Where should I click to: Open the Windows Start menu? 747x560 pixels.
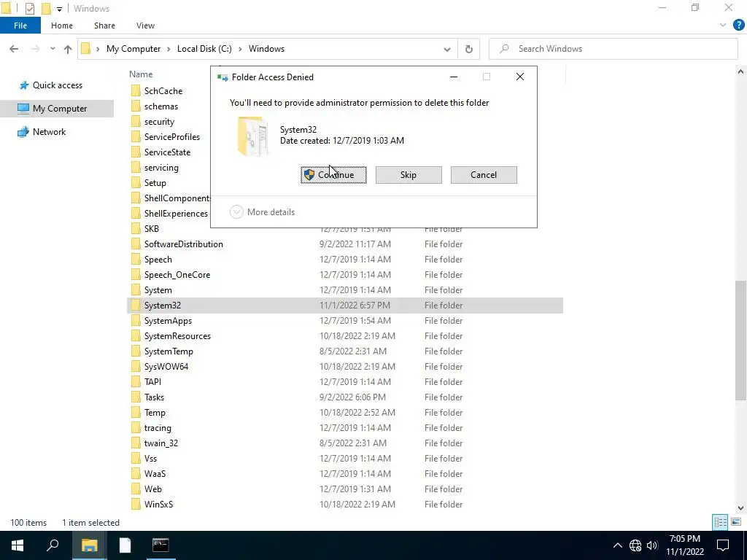pyautogui.click(x=18, y=545)
